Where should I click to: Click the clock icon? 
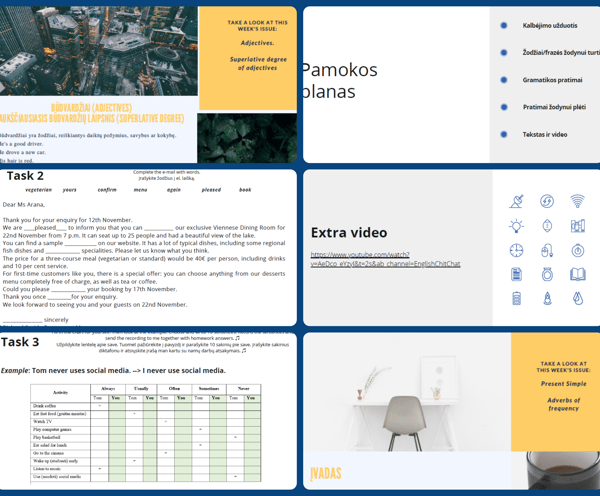[x=516, y=250]
